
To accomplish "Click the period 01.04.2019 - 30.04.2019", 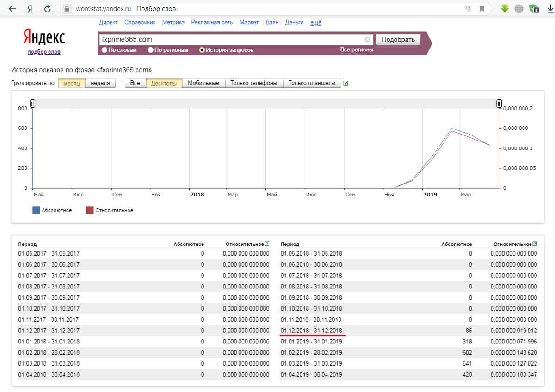I will pyautogui.click(x=311, y=375).
